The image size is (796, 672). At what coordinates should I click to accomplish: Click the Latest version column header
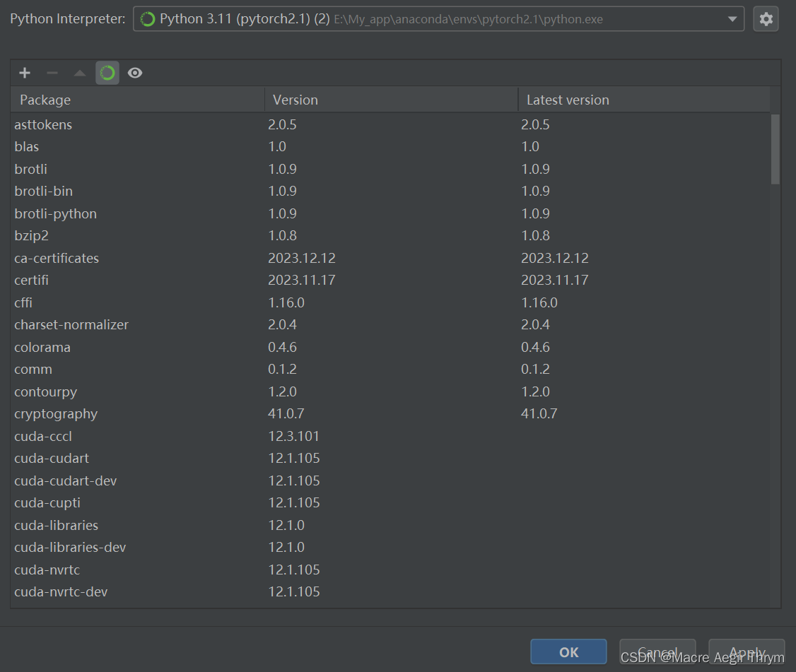tap(567, 99)
